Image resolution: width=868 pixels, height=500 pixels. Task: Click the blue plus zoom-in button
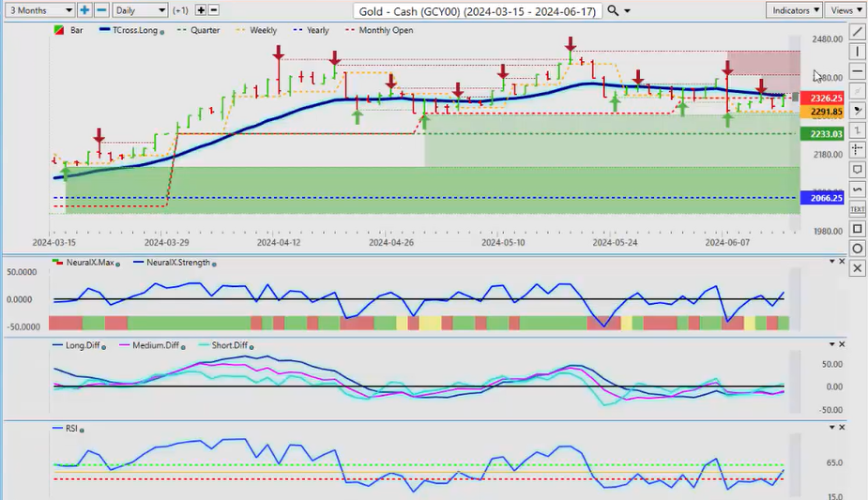pyautogui.click(x=84, y=10)
